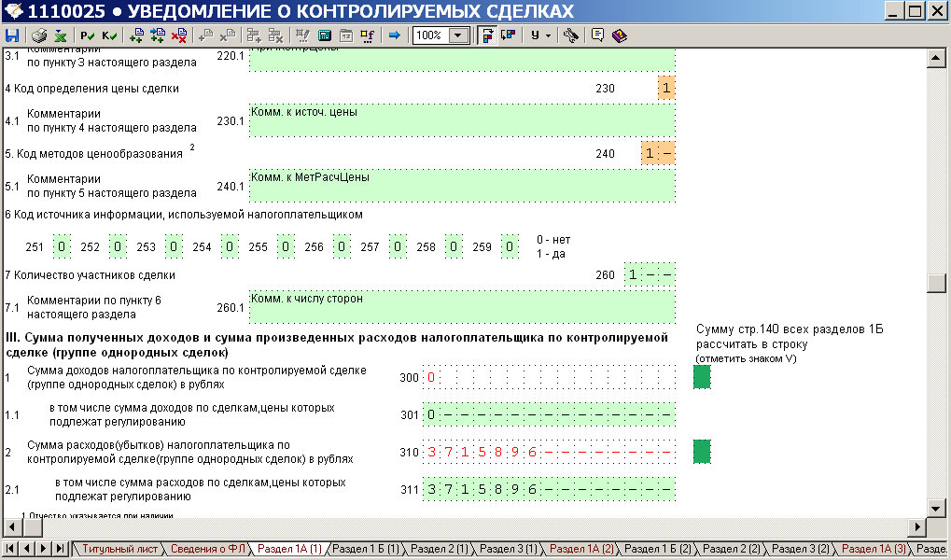Click the vertical scrollbar down arrow
The height and width of the screenshot is (560, 951).
[936, 509]
